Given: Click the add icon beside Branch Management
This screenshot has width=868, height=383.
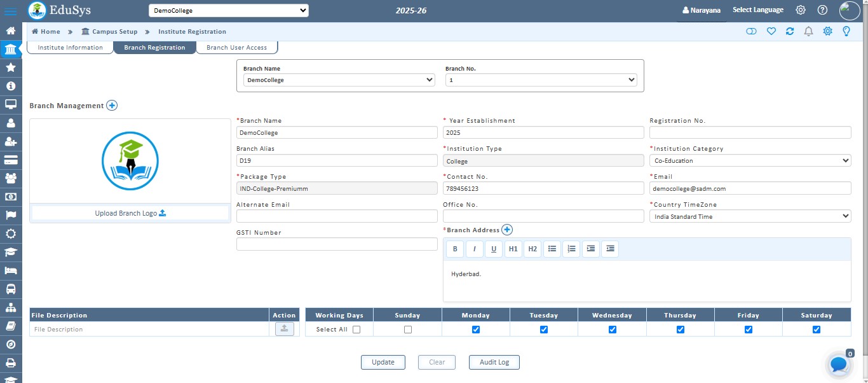Looking at the screenshot, I should (x=112, y=106).
